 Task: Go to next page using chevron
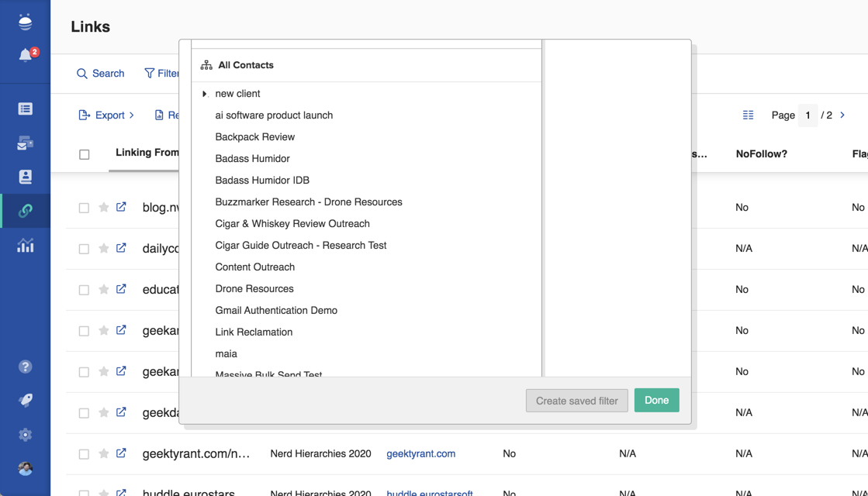click(x=842, y=115)
